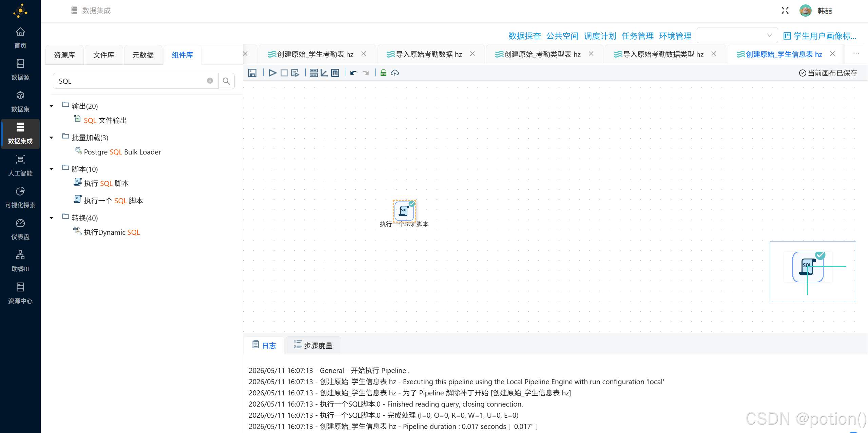Click the app logo at top left

click(20, 11)
